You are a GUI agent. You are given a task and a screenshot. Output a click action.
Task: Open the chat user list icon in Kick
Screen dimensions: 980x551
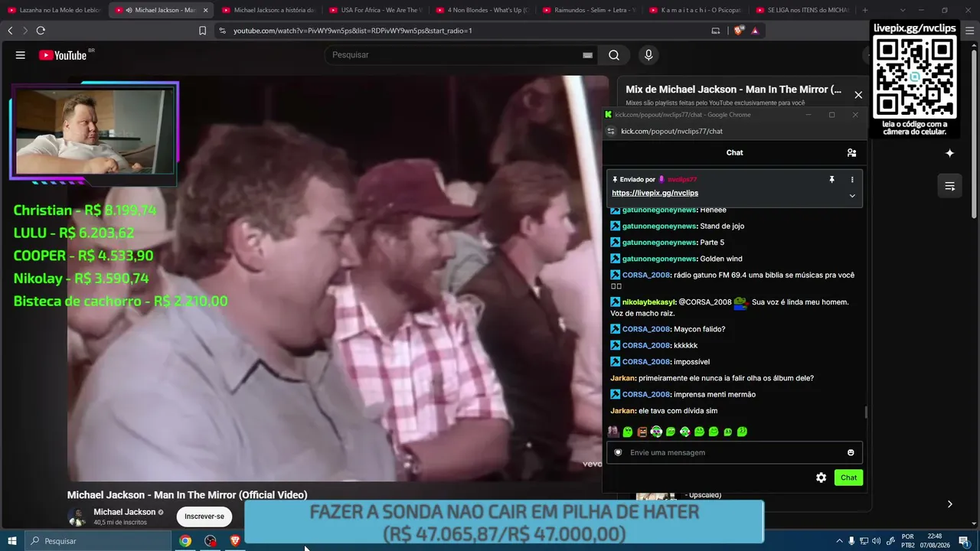(851, 152)
